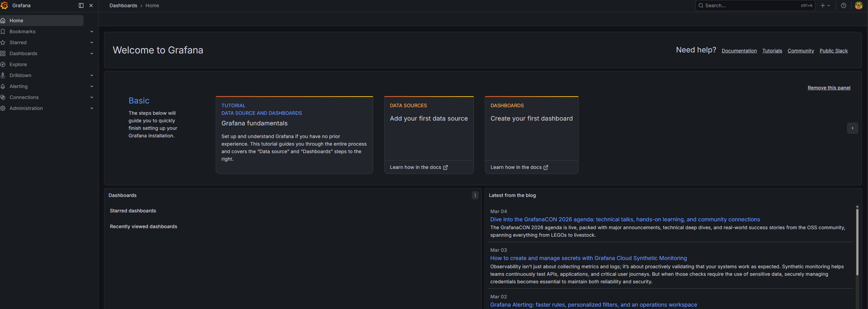This screenshot has height=309, width=868.
Task: Open the Help question mark icon
Action: click(844, 5)
